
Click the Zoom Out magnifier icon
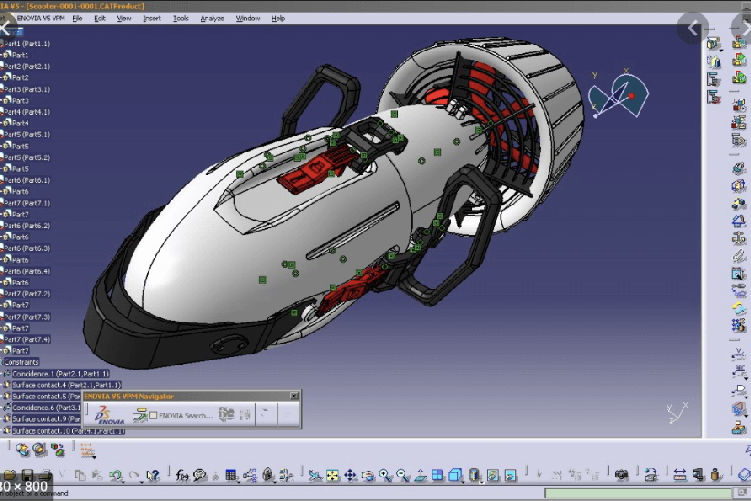point(401,475)
